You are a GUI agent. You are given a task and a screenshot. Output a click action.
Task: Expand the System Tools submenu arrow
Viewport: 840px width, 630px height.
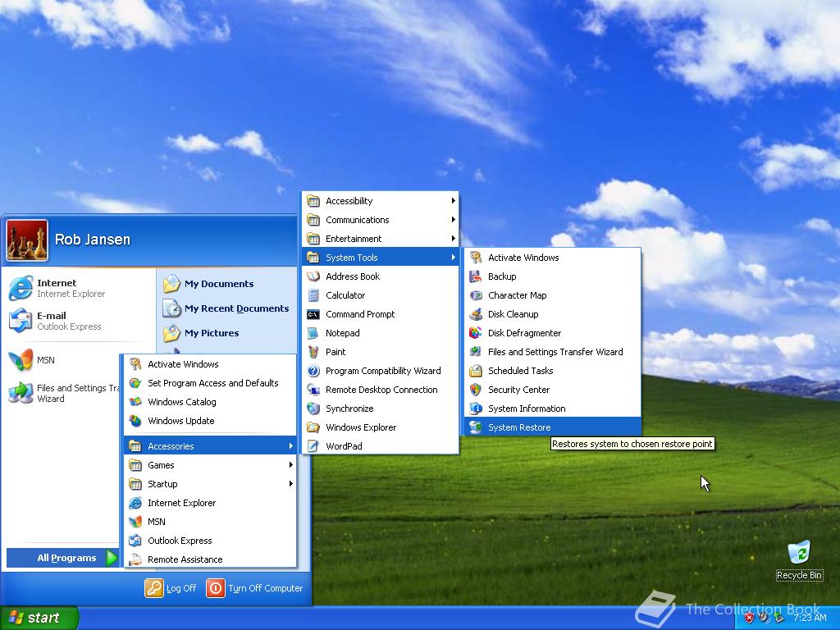[x=453, y=258]
